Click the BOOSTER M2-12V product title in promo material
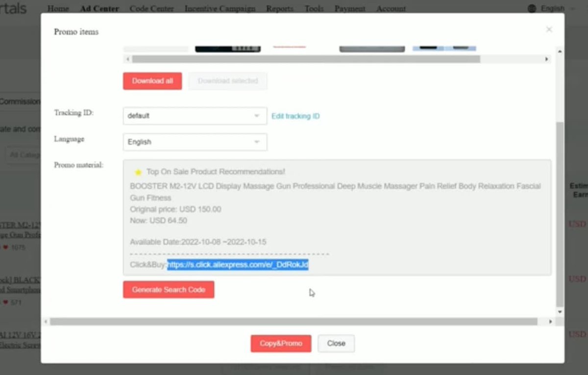Image resolution: width=588 pixels, height=375 pixels. 335,192
